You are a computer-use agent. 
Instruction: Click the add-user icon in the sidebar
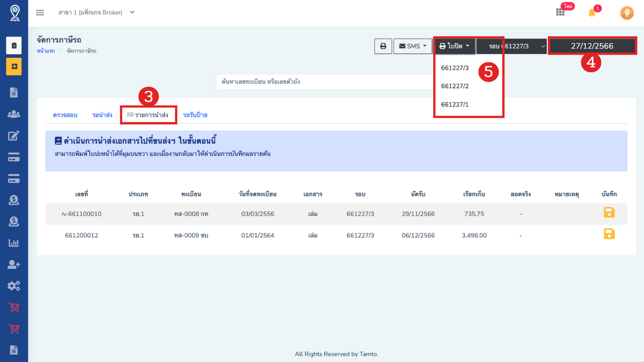pyautogui.click(x=14, y=264)
